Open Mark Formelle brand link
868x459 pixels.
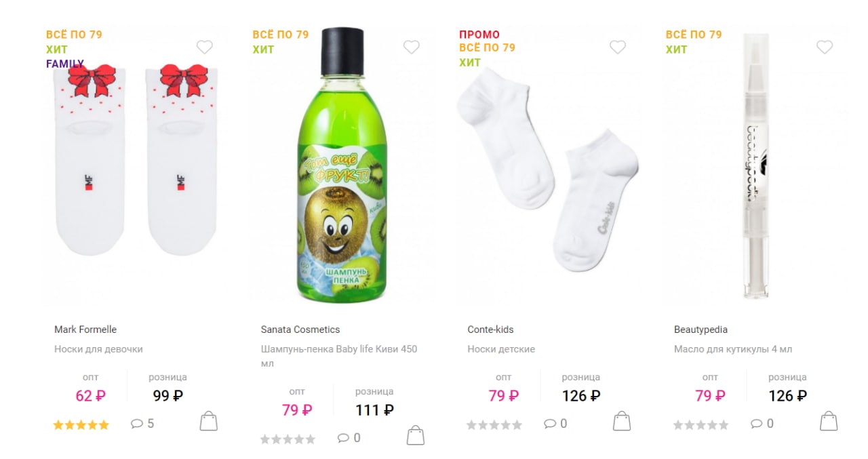85,330
